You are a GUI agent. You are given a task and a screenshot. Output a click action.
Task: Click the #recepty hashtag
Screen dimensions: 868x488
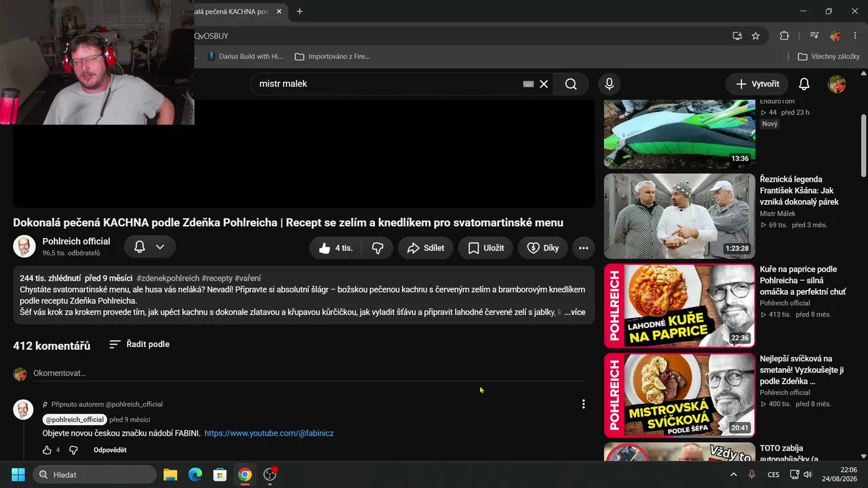point(217,279)
